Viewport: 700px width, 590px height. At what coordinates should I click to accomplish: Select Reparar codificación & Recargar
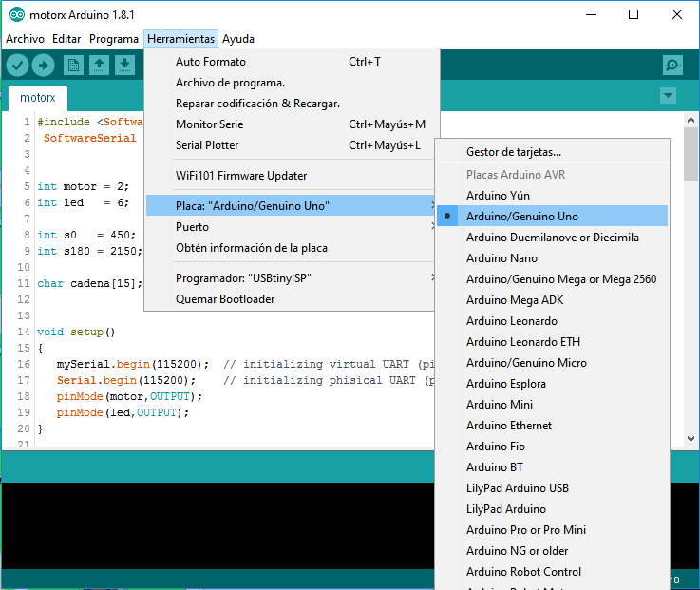(x=291, y=104)
